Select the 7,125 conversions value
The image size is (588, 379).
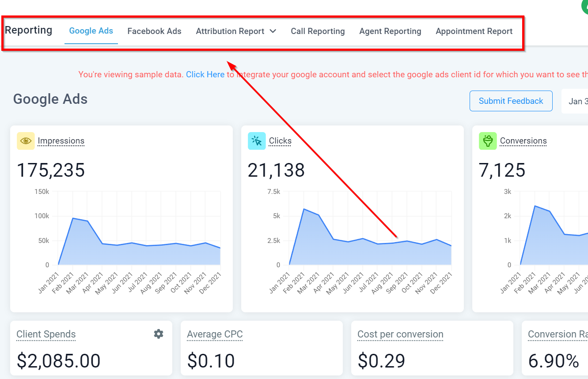tap(502, 170)
